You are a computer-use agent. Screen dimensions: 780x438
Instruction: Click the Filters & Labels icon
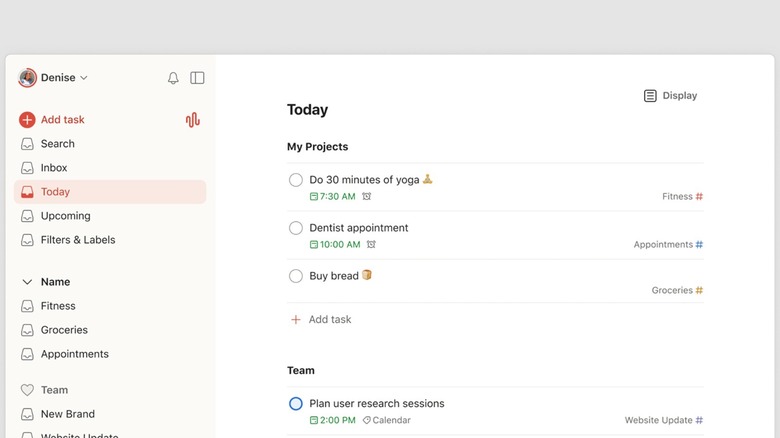(x=27, y=240)
